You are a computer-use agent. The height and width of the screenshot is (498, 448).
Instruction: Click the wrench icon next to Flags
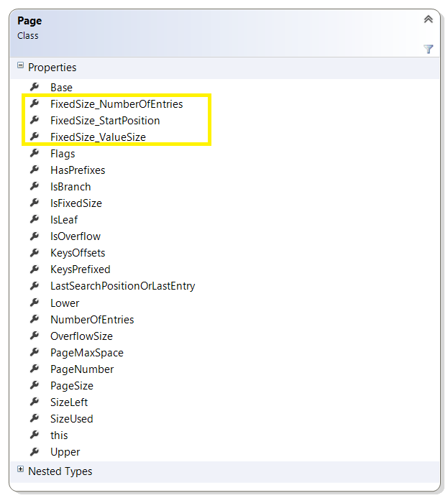[35, 153]
